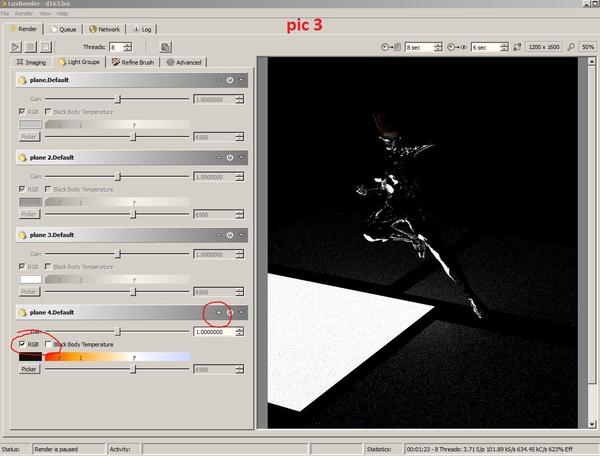Viewport: 600px width, 456px height.
Task: Click the 'Render is paused' status text
Action: pyautogui.click(x=56, y=449)
